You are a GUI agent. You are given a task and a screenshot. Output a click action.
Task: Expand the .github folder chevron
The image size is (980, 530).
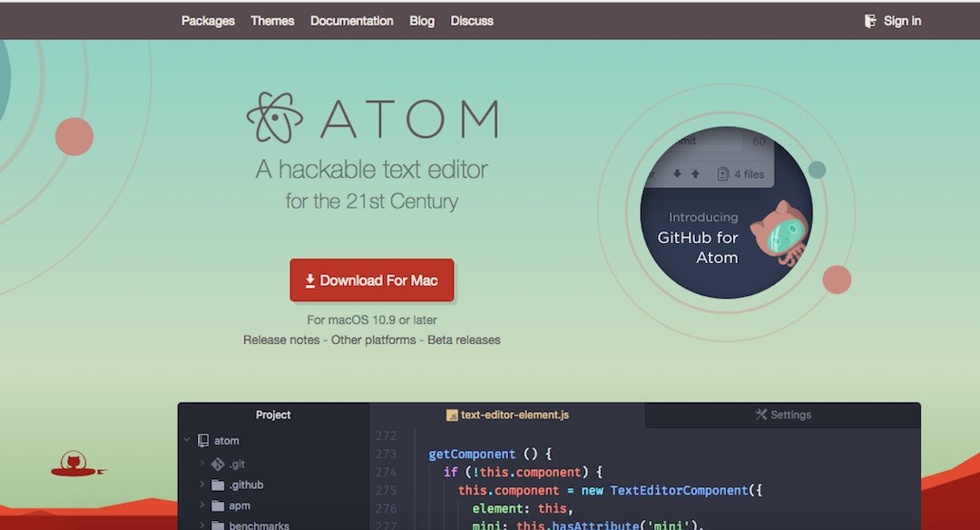pos(201,485)
